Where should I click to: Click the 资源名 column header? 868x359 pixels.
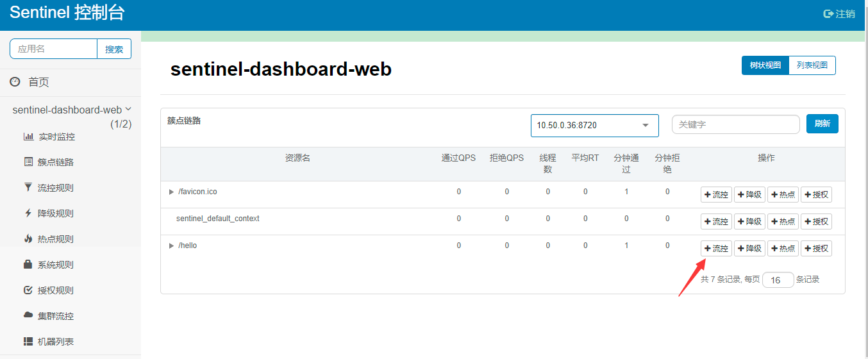point(297,158)
